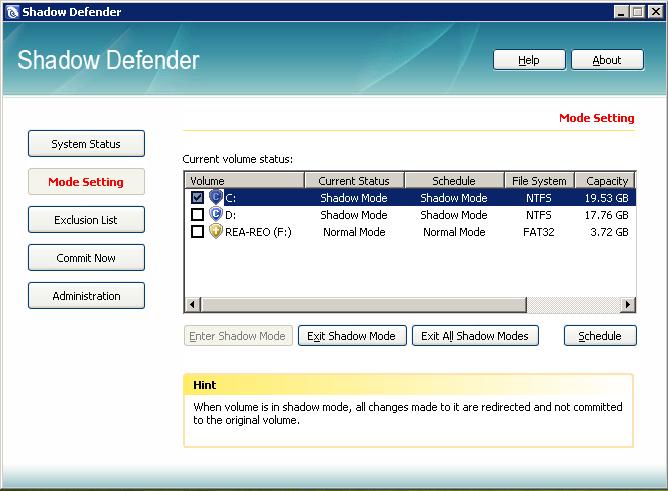
Task: Open the Commit Now page
Action: click(86, 258)
